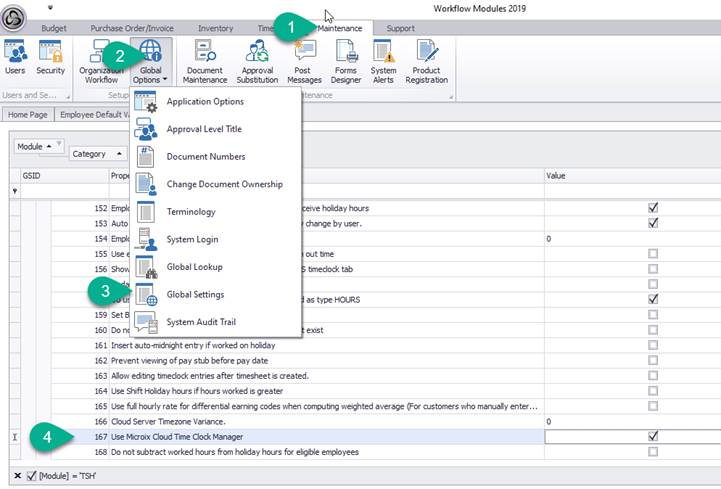Open Post Messages
721x489 pixels.
click(304, 62)
